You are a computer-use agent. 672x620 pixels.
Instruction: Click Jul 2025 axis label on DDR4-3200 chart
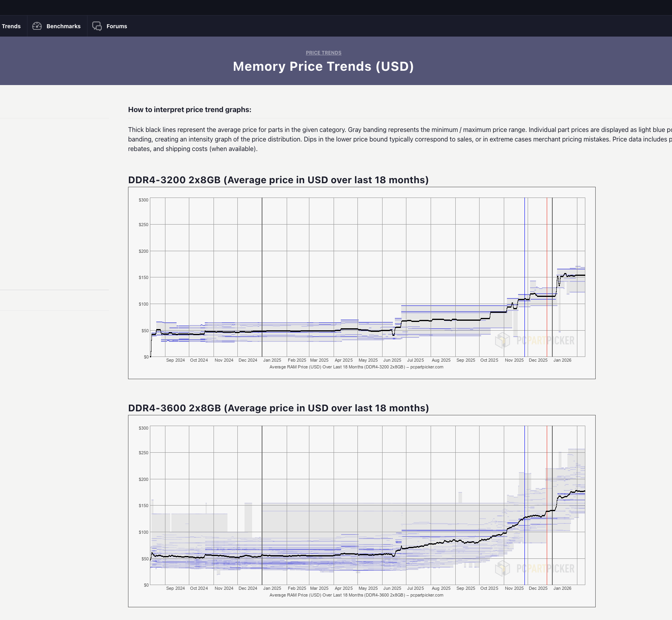pos(416,360)
